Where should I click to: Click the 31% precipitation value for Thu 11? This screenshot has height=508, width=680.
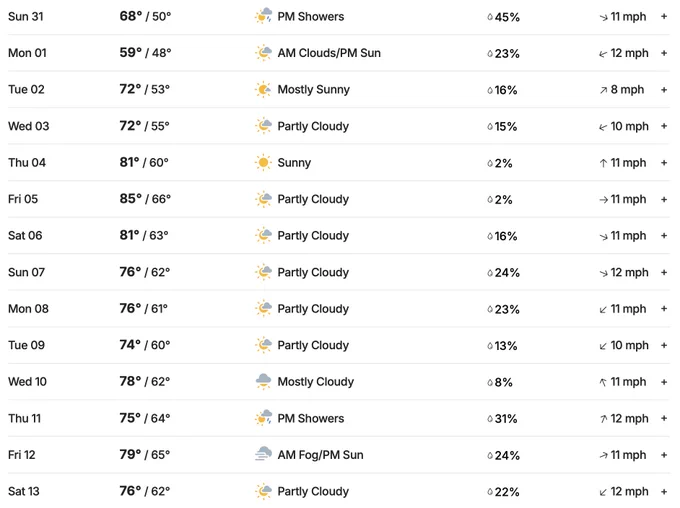tap(506, 419)
